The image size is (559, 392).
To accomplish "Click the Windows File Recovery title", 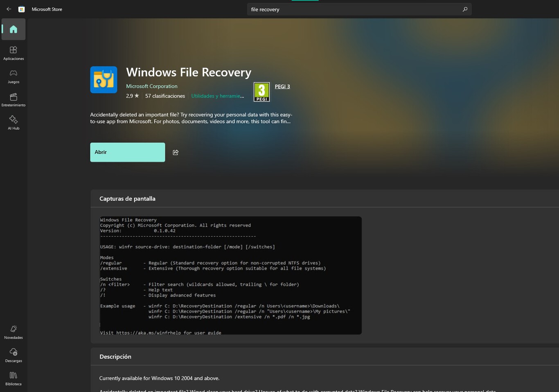I will tap(189, 72).
